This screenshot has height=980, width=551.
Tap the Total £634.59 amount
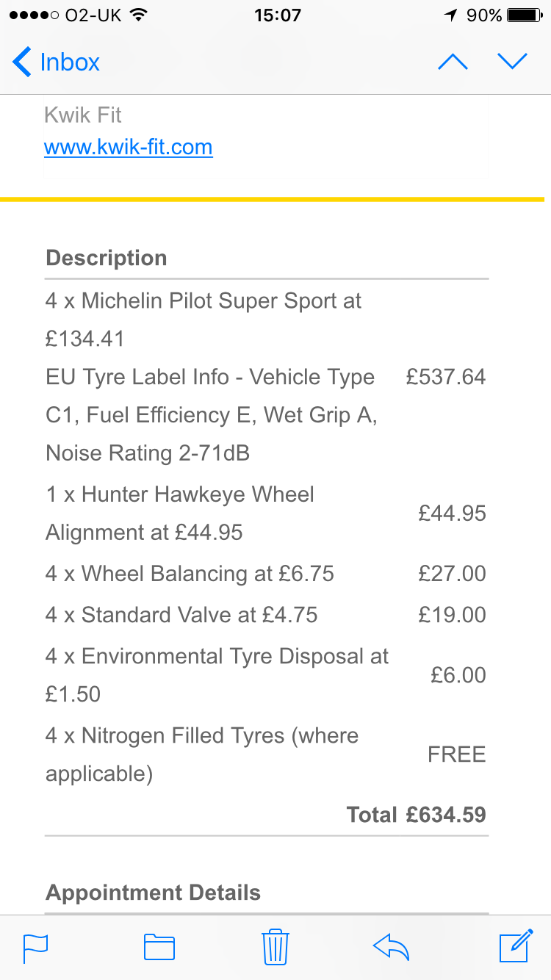click(416, 814)
